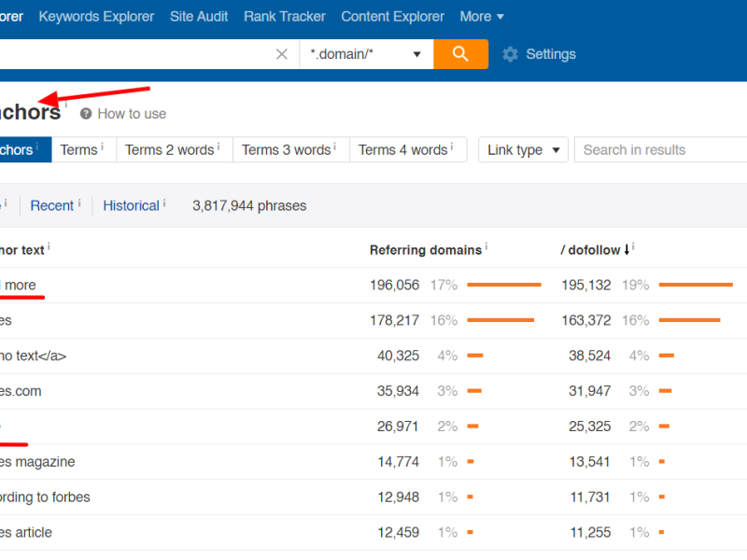Screen dimensions: 747x560
Task: Expand the Link type dropdown
Action: pyautogui.click(x=523, y=150)
